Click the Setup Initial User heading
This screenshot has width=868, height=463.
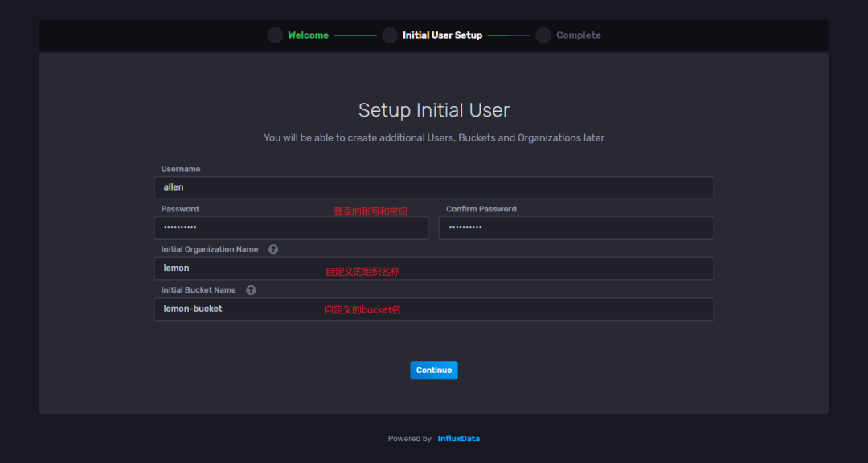point(434,110)
